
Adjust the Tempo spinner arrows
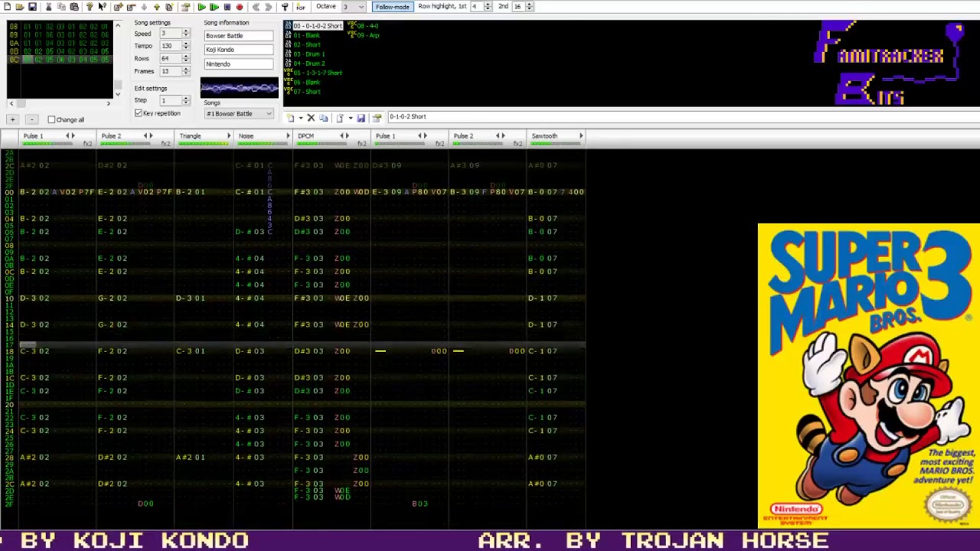tap(185, 46)
